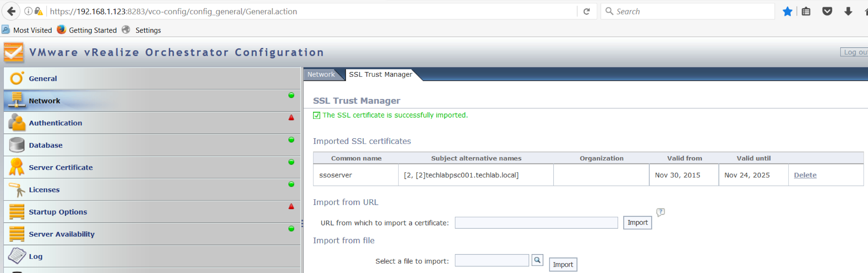Open the Getting Started bookmark label
Screen dimensions: 868x273
pos(93,30)
